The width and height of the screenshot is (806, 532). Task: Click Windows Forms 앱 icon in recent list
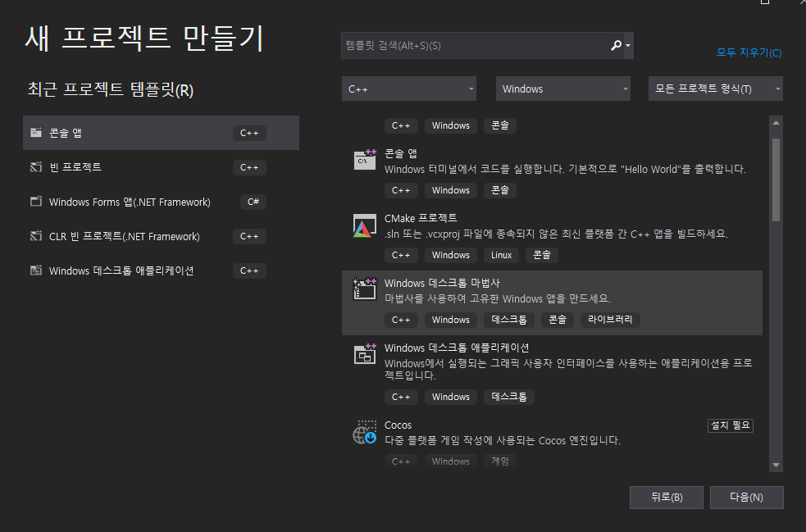36,202
